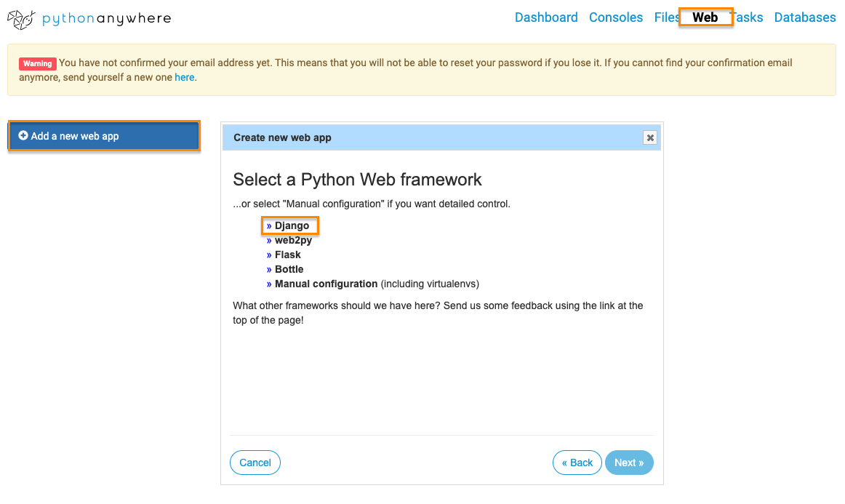Screen dimensions: 845x504
Task: Open the Dashboard page
Action: point(546,17)
